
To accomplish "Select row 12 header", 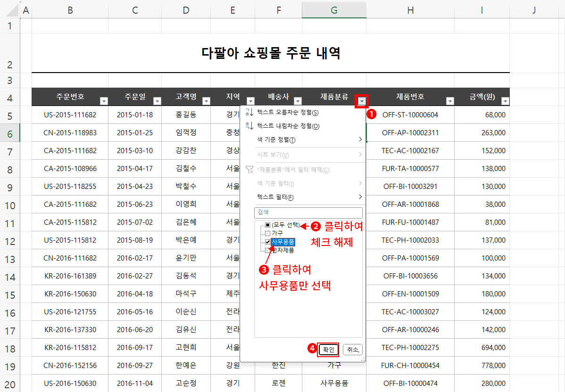I will pyautogui.click(x=10, y=240).
